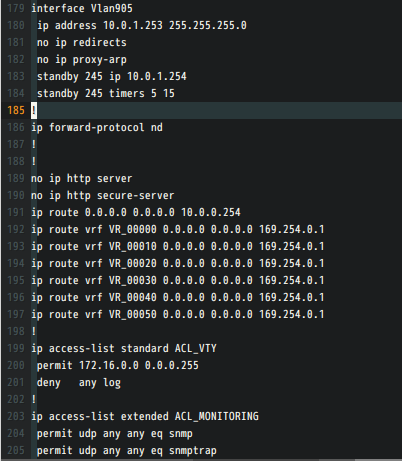Screen dimensions: 402x461
Task: Click 'ip route 0.0.0.0 0.0.0.0 10.0.0.254'
Action: (x=136, y=212)
